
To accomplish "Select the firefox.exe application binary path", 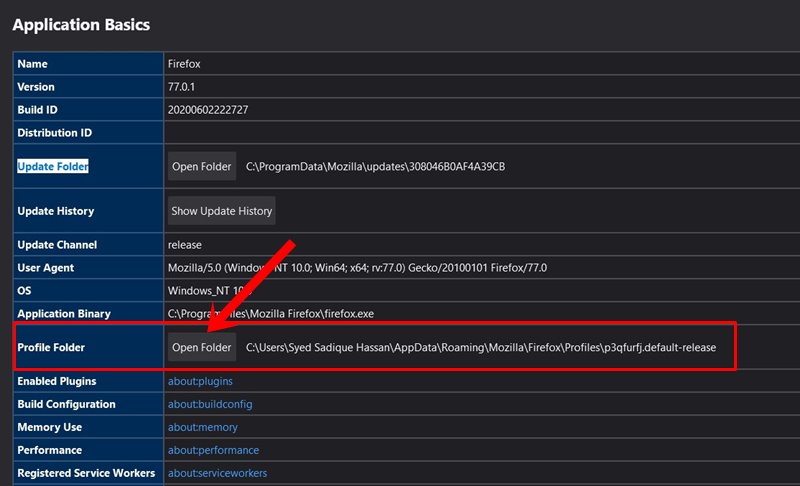I will coord(270,314).
